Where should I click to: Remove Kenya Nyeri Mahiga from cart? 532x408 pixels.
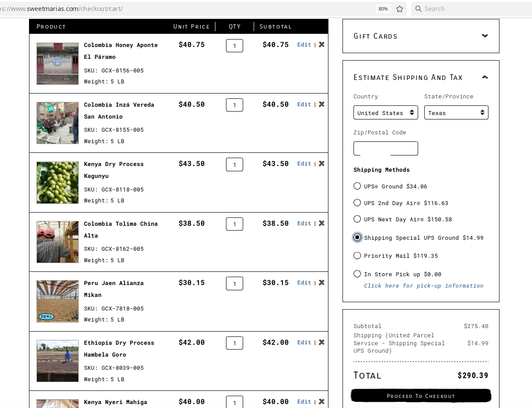[321, 401]
